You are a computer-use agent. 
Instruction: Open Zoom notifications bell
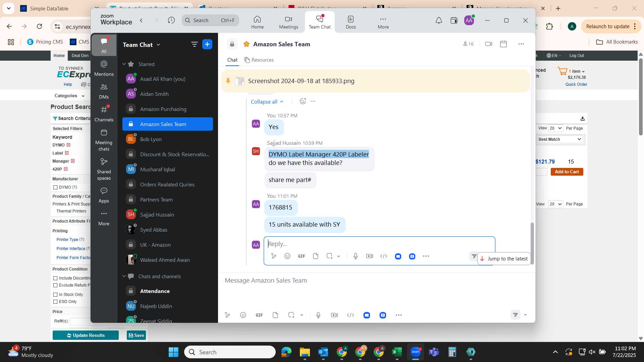(439, 20)
